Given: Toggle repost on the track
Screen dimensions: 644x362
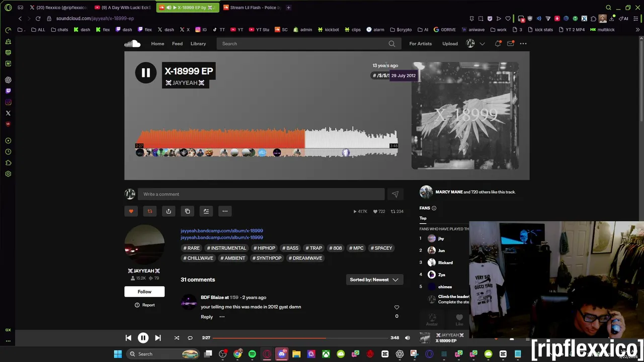Looking at the screenshot, I should pyautogui.click(x=149, y=211).
